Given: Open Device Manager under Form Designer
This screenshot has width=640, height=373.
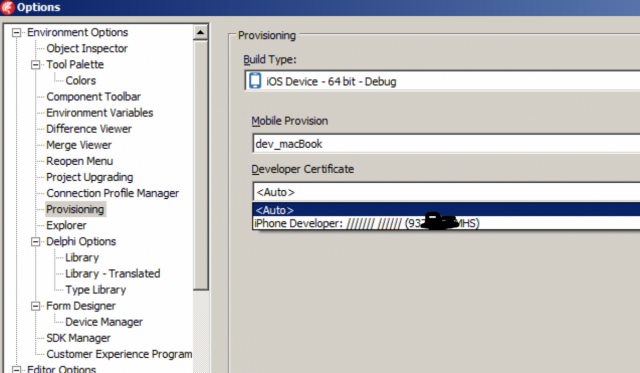Looking at the screenshot, I should click(104, 322).
